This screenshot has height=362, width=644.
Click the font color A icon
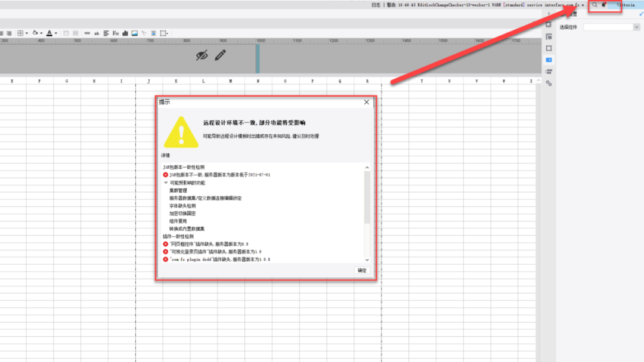point(49,33)
